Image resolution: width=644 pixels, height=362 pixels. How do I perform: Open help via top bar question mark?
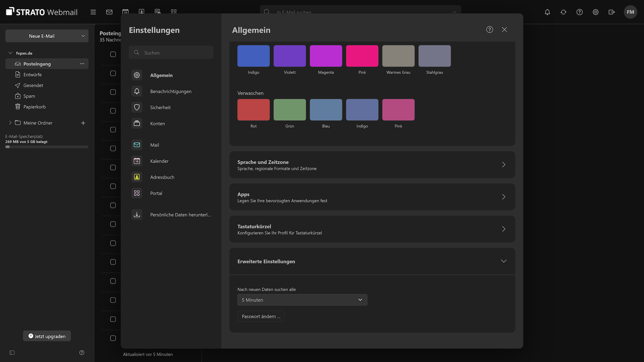[580, 12]
